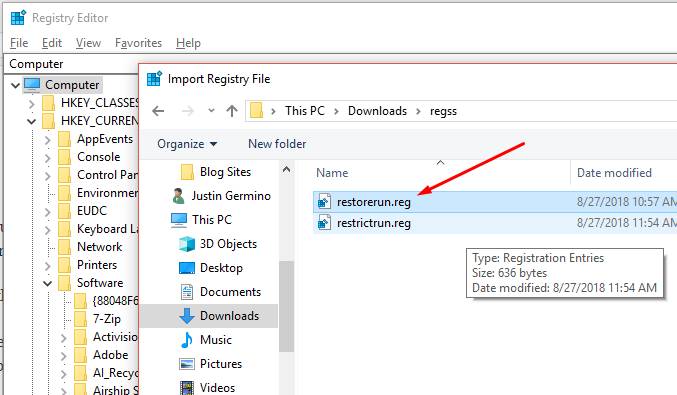Image resolution: width=677 pixels, height=395 pixels.
Task: Click the forward arrow in the dialog
Action: coord(188,111)
